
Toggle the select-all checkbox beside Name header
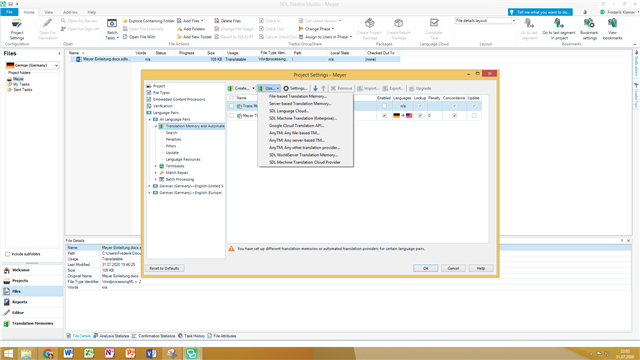coord(231,98)
